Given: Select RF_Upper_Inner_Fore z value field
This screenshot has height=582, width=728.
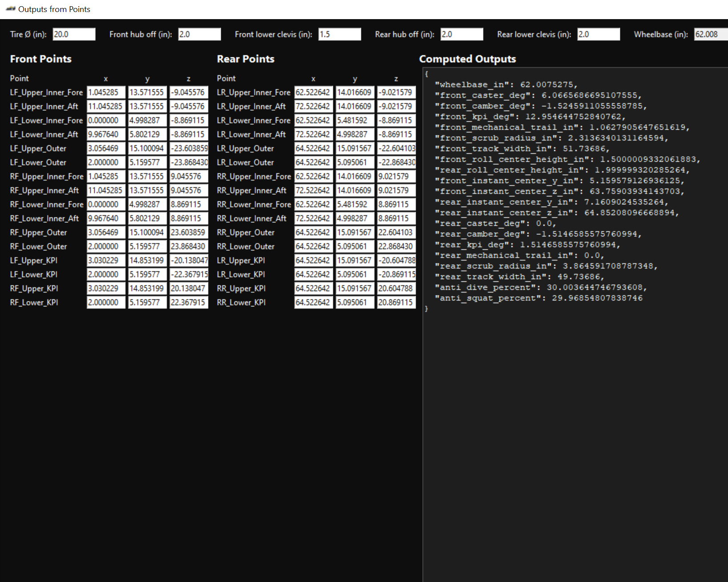Looking at the screenshot, I should point(189,177).
